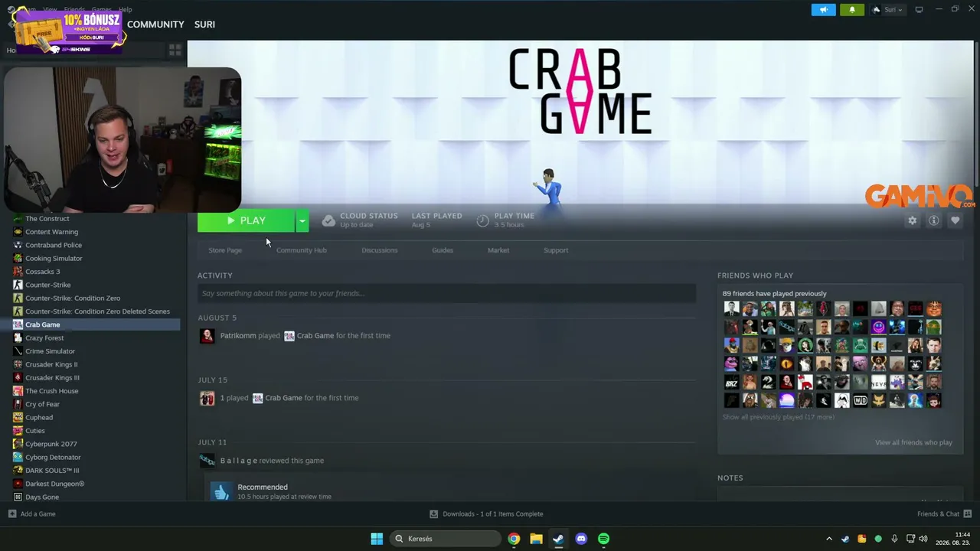
Task: Click the Steam icon in the taskbar
Action: click(x=558, y=539)
